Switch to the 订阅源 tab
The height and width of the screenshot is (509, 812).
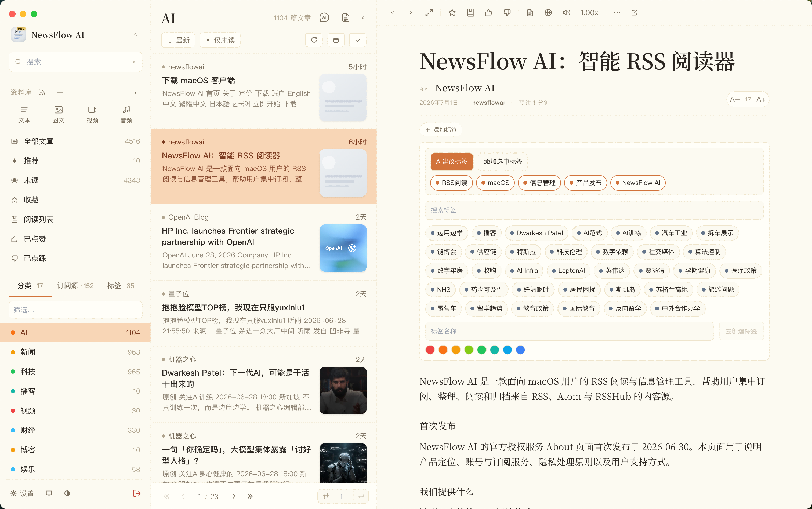(75, 286)
